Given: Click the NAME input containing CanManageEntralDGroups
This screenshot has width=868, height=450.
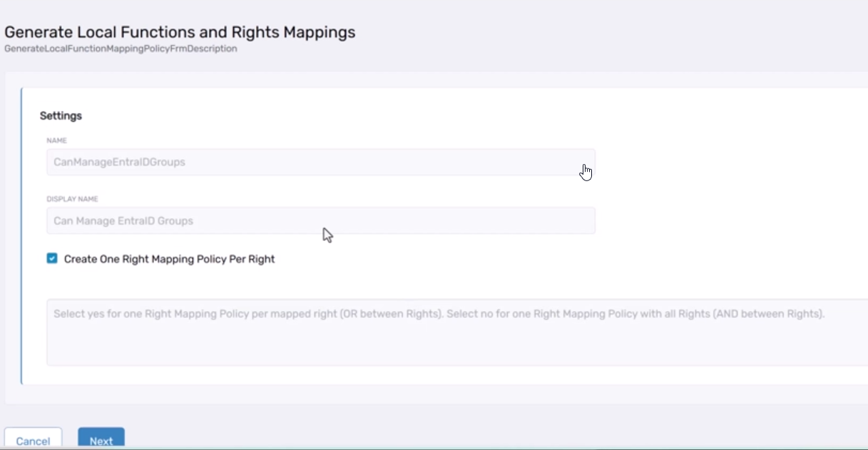Looking at the screenshot, I should coord(321,162).
